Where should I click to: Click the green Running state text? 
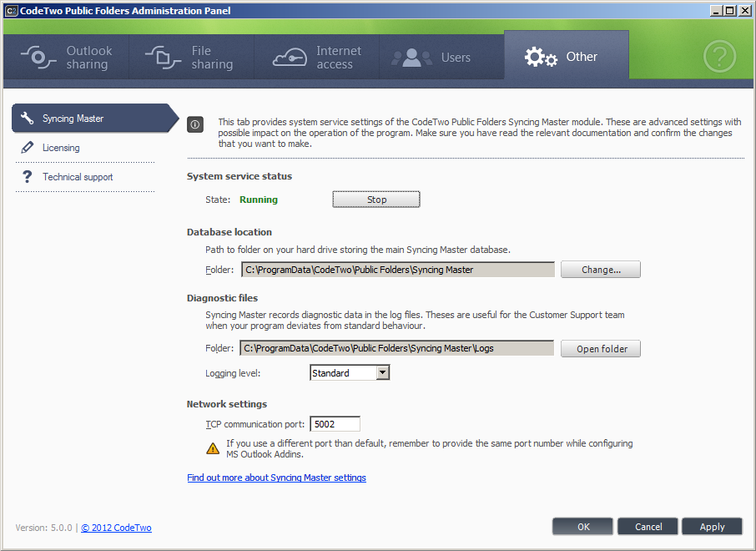click(259, 200)
